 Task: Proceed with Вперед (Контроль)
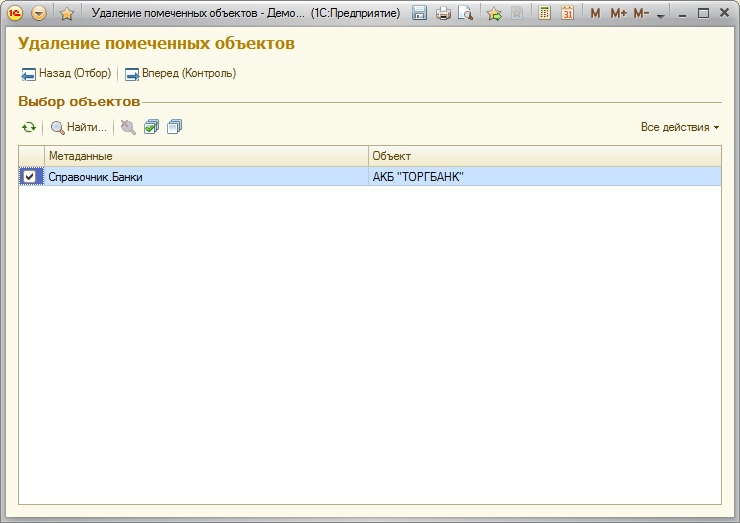coord(180,74)
